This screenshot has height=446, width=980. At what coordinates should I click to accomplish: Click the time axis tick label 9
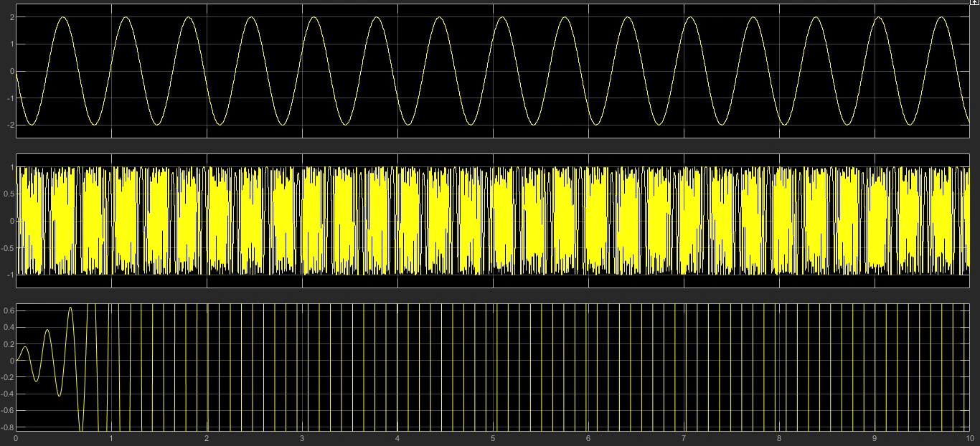pos(875,437)
